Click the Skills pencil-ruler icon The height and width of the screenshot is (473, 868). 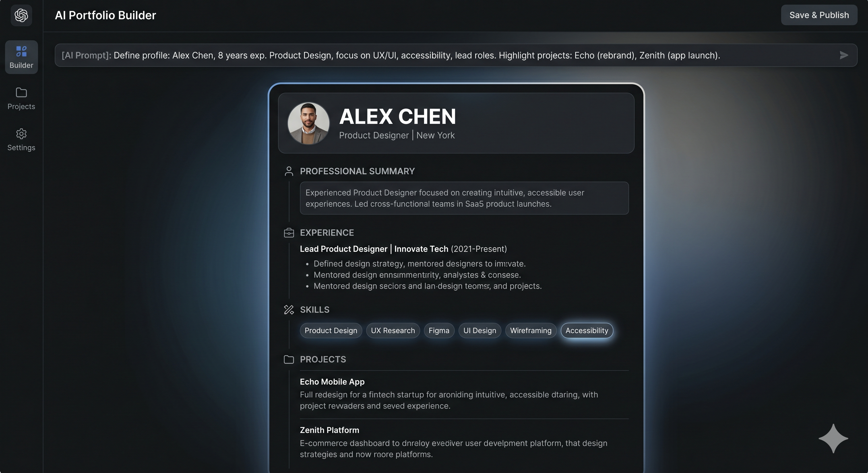click(289, 310)
